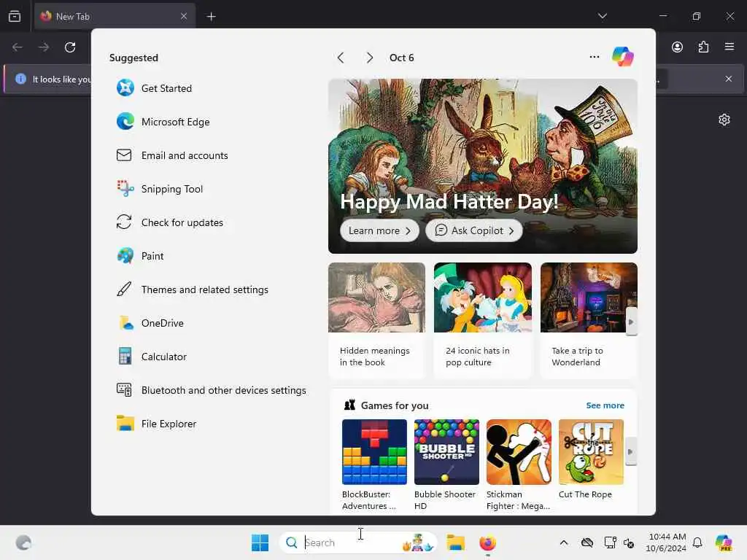Open Firefox hamburger menu
The width and height of the screenshot is (747, 560).
click(x=729, y=47)
